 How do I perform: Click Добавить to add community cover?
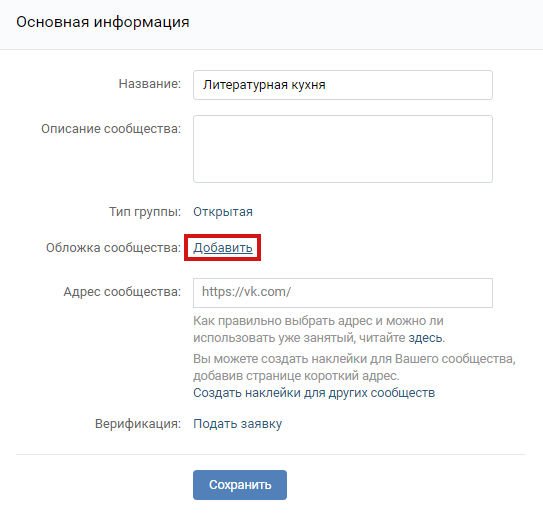pyautogui.click(x=223, y=248)
